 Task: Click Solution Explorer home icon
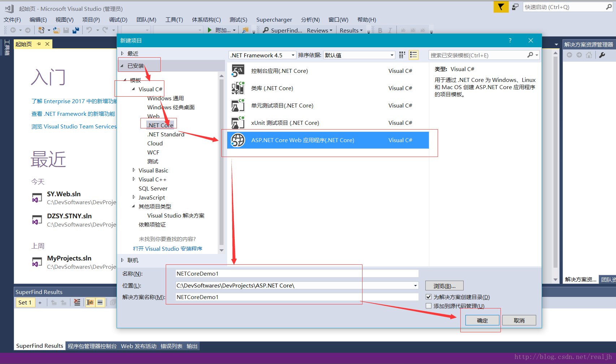click(589, 55)
